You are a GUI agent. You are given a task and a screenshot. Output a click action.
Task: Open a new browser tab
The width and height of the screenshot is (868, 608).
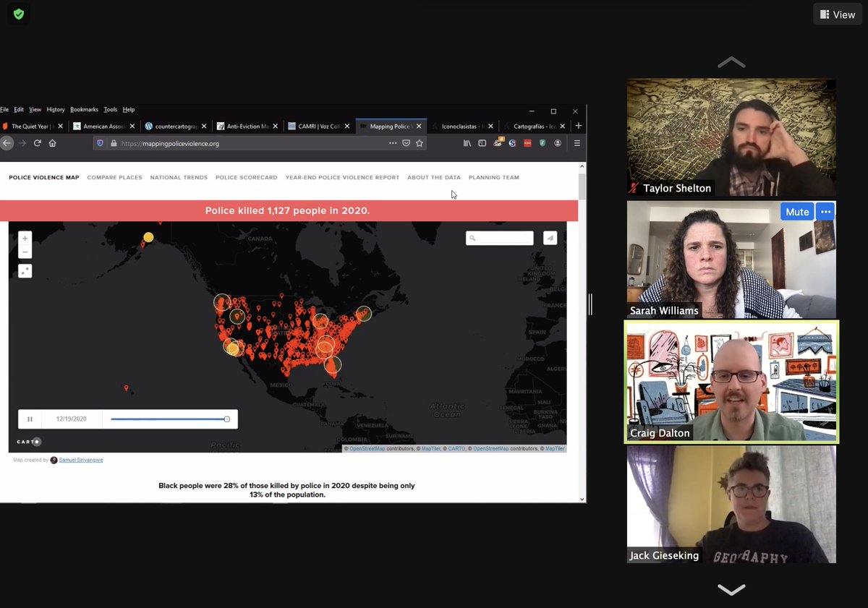click(578, 126)
